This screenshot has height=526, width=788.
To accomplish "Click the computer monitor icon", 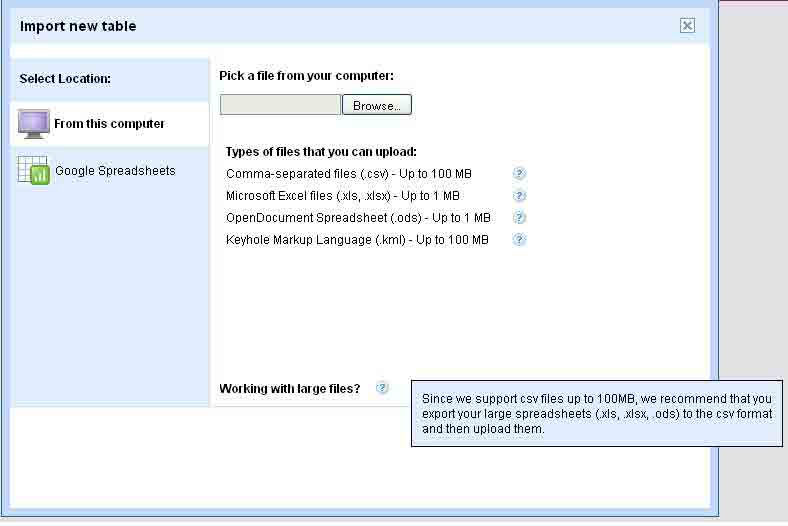I will [x=34, y=124].
